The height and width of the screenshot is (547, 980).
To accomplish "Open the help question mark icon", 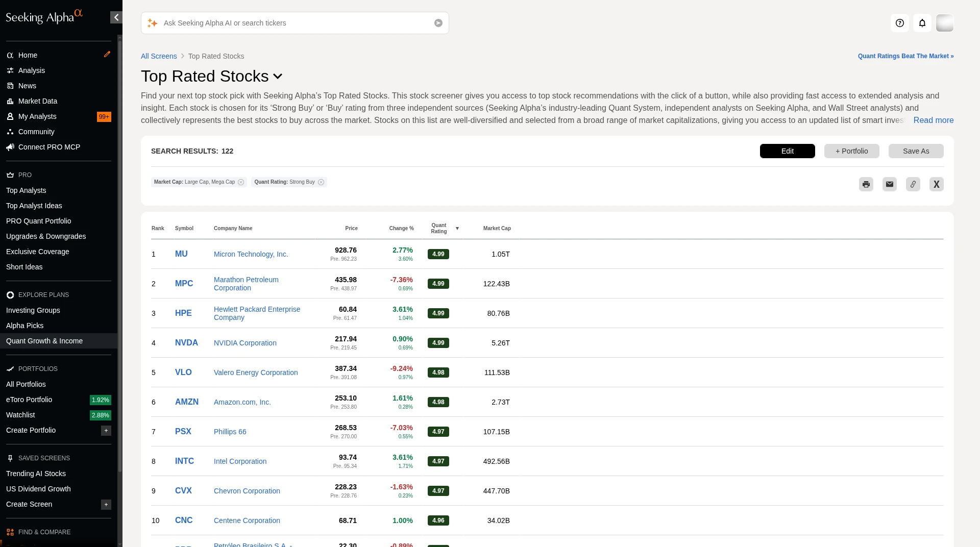I will coord(900,23).
